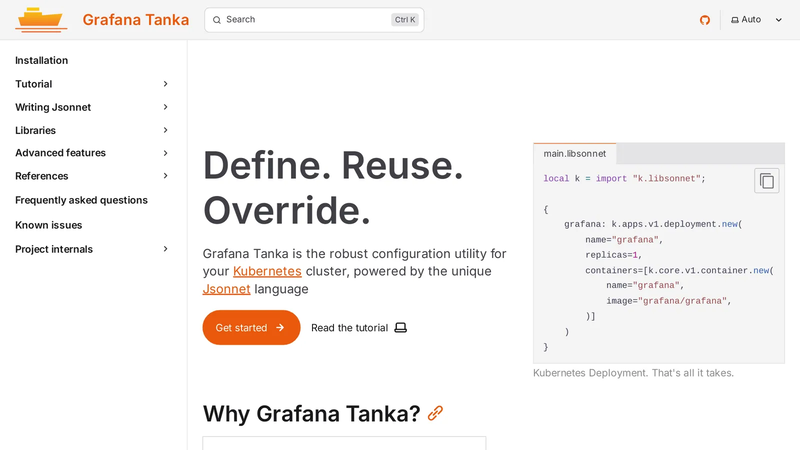Open Frequently asked questions page
Screen dimensions: 800x450
(81, 200)
